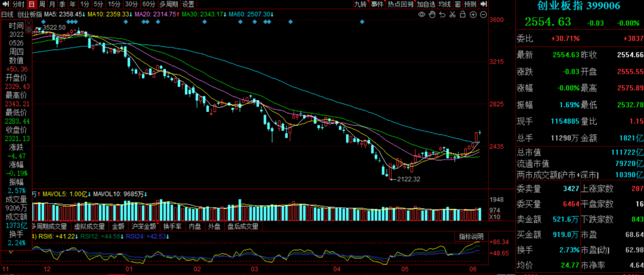Screen dimensions: 644x275
Task: Click the undo arrow icon above chart
Action: pos(442,15)
